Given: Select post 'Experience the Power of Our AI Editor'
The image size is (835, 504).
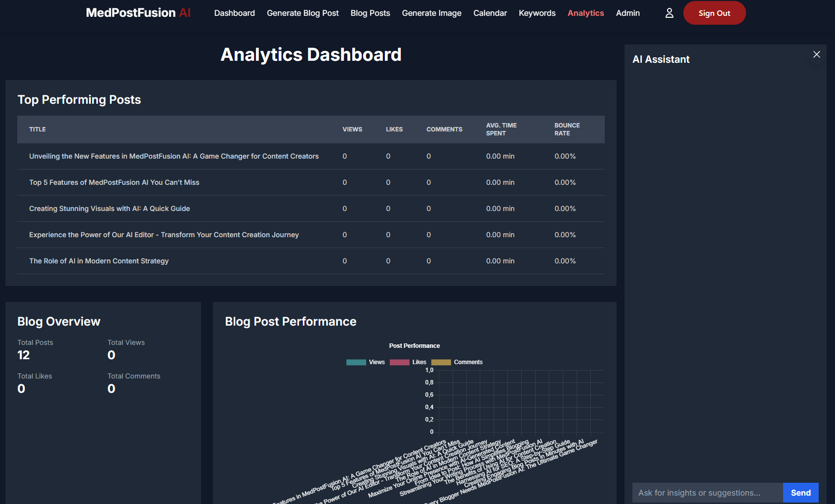Looking at the screenshot, I should tap(164, 235).
